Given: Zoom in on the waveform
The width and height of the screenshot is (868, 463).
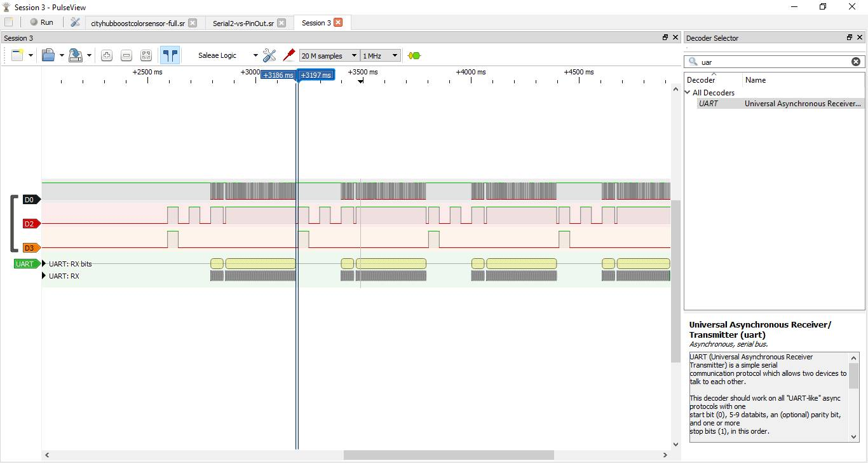Looking at the screenshot, I should (107, 55).
